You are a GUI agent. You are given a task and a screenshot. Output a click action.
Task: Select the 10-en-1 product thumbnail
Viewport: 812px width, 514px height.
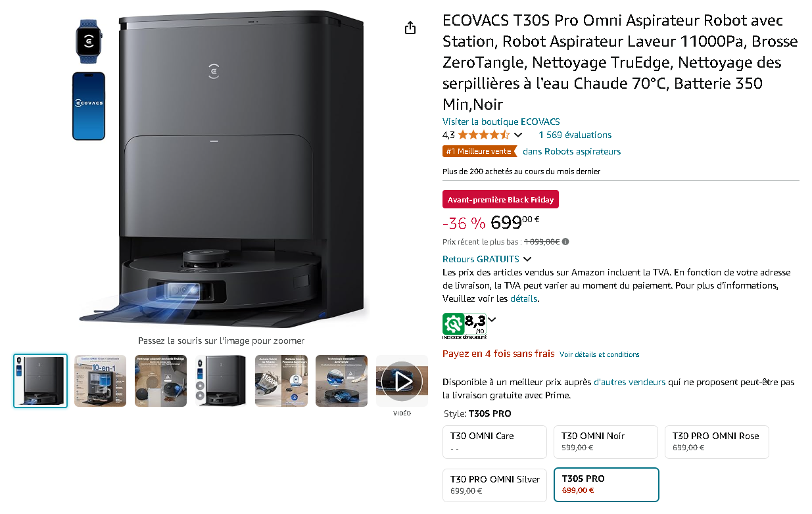[x=100, y=381]
